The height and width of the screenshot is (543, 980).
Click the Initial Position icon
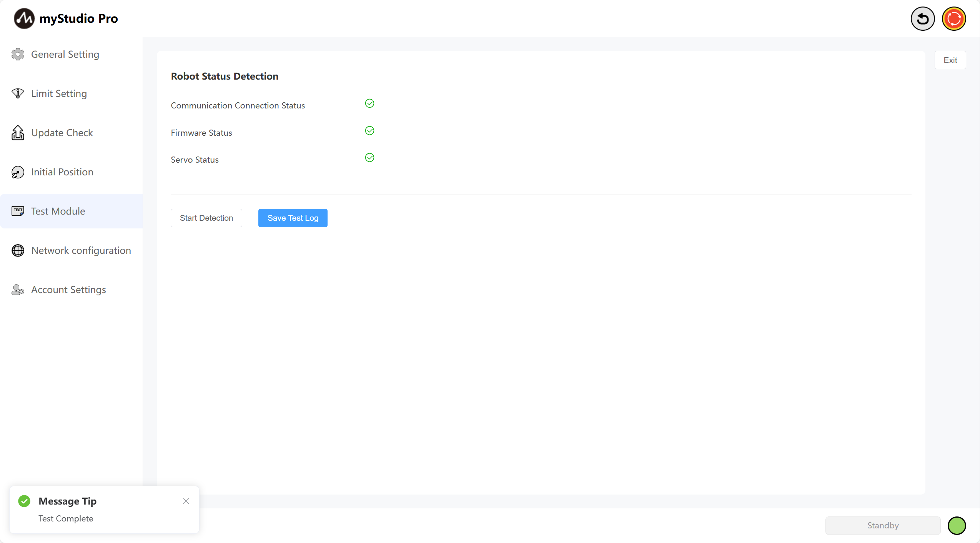click(18, 172)
